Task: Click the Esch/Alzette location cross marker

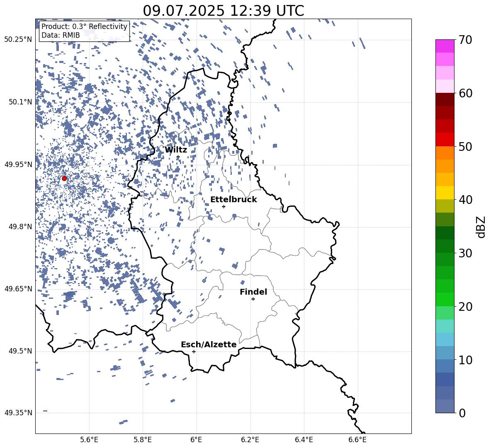Action: (194, 351)
